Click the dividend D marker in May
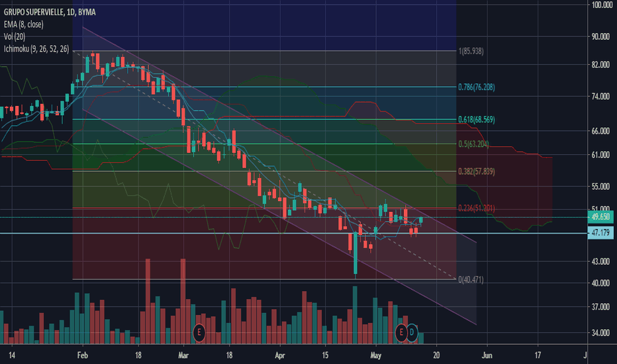The image size is (617, 364). pos(412,332)
